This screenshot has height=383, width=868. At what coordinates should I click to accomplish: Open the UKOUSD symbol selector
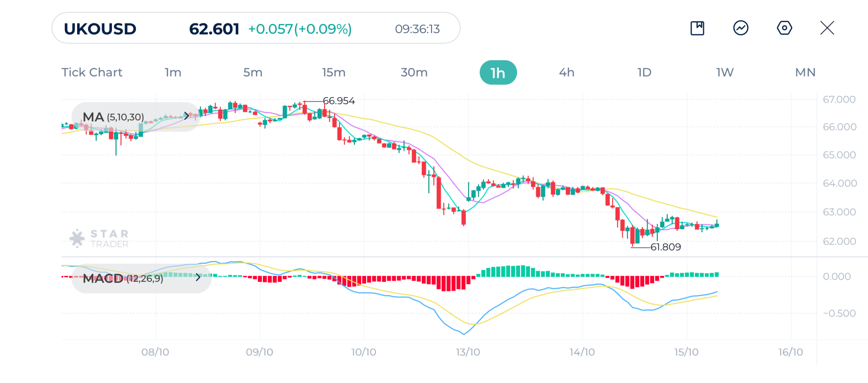tap(100, 29)
